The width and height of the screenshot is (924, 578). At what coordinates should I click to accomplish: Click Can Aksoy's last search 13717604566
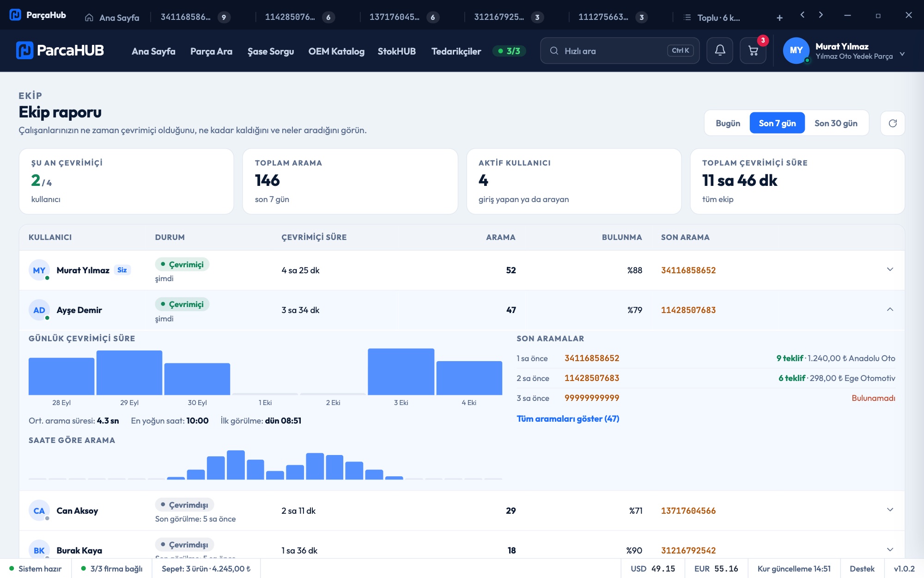(688, 511)
